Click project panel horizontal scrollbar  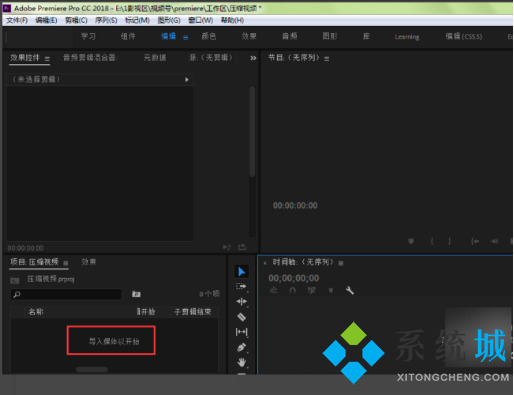(x=92, y=369)
